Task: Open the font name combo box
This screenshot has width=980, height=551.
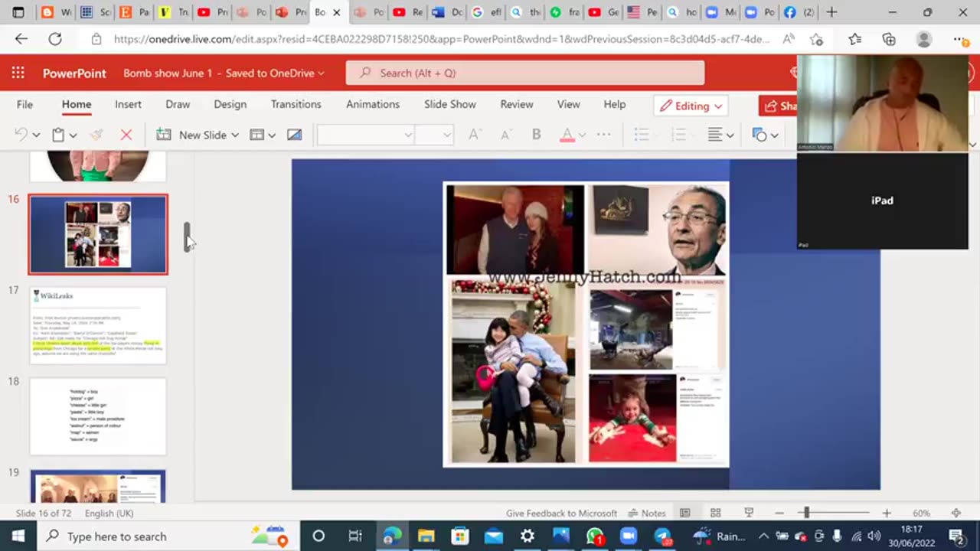Action: click(366, 135)
